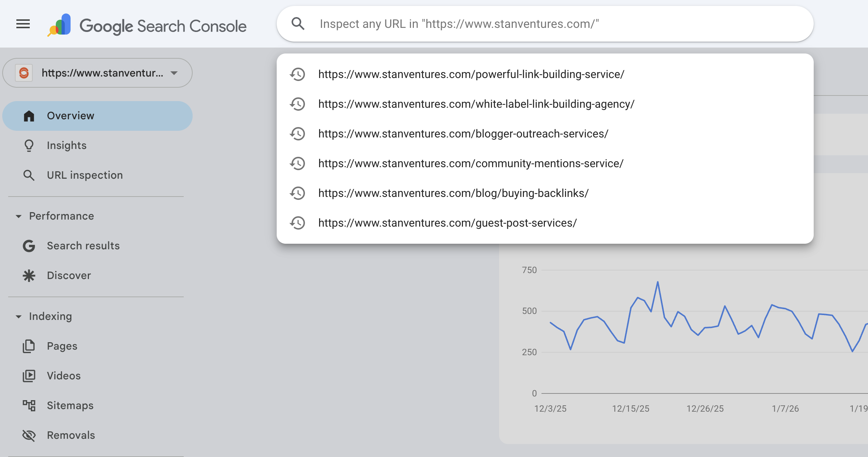The image size is (868, 457).
Task: Select the URL inspection magnifier icon
Action: point(29,175)
